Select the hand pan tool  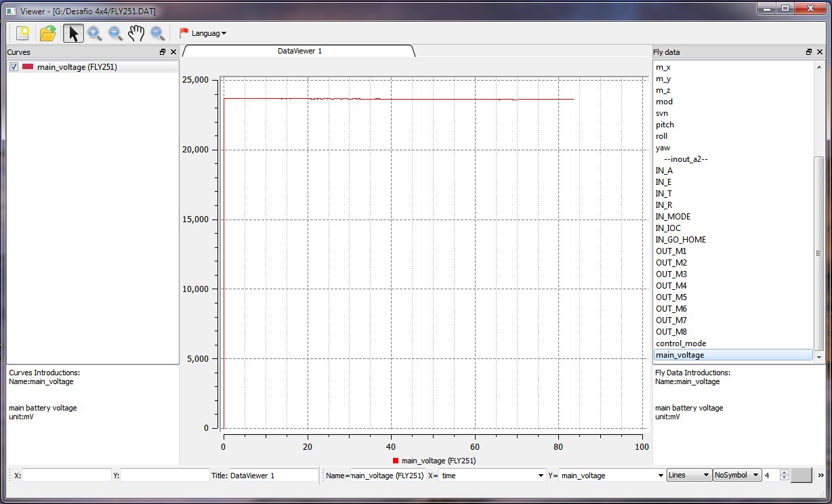coord(136,33)
